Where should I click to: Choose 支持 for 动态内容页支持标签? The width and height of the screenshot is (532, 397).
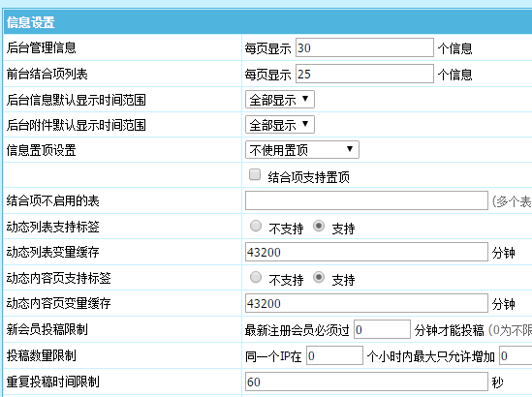point(319,277)
